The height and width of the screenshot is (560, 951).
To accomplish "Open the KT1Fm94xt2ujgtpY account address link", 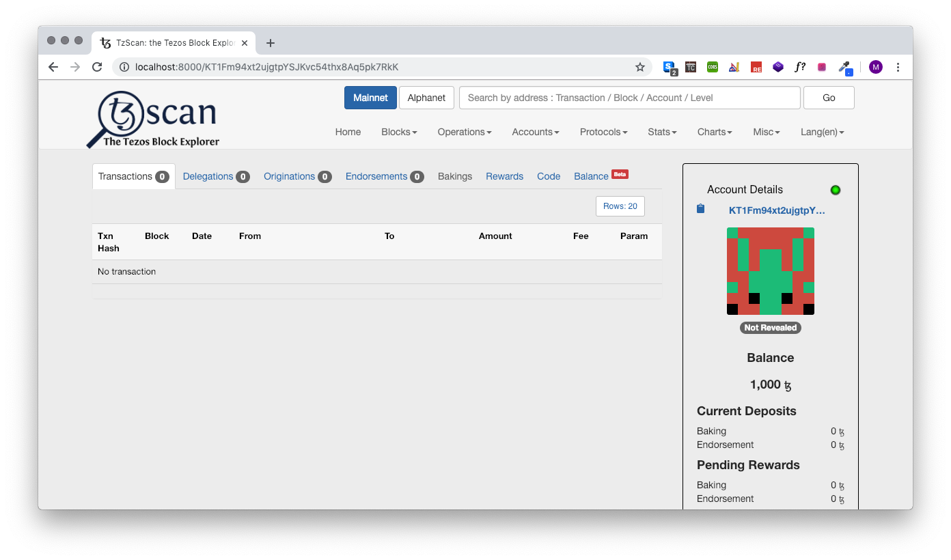I will point(777,210).
